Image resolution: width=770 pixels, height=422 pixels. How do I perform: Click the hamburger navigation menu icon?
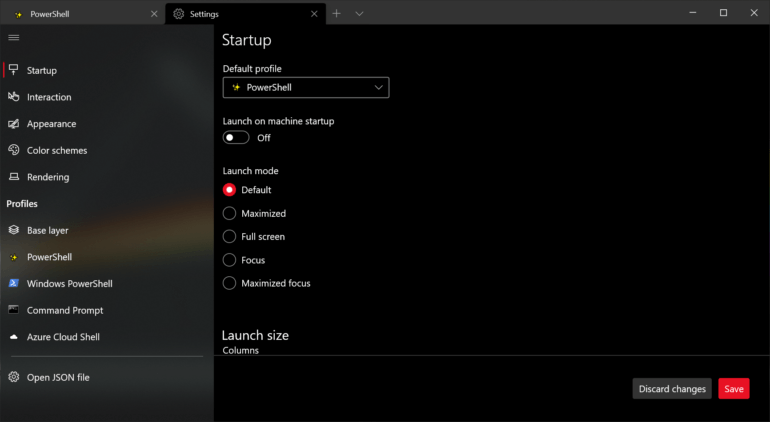(x=14, y=37)
